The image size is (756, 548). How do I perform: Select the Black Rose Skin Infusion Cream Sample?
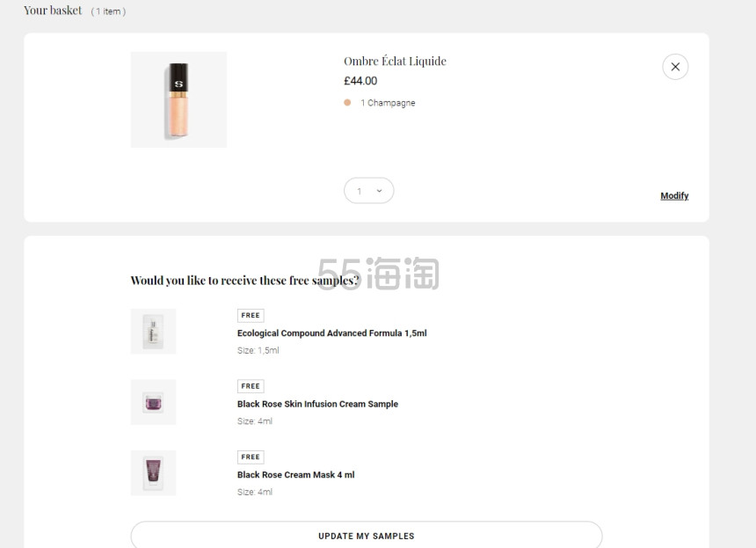(x=316, y=404)
